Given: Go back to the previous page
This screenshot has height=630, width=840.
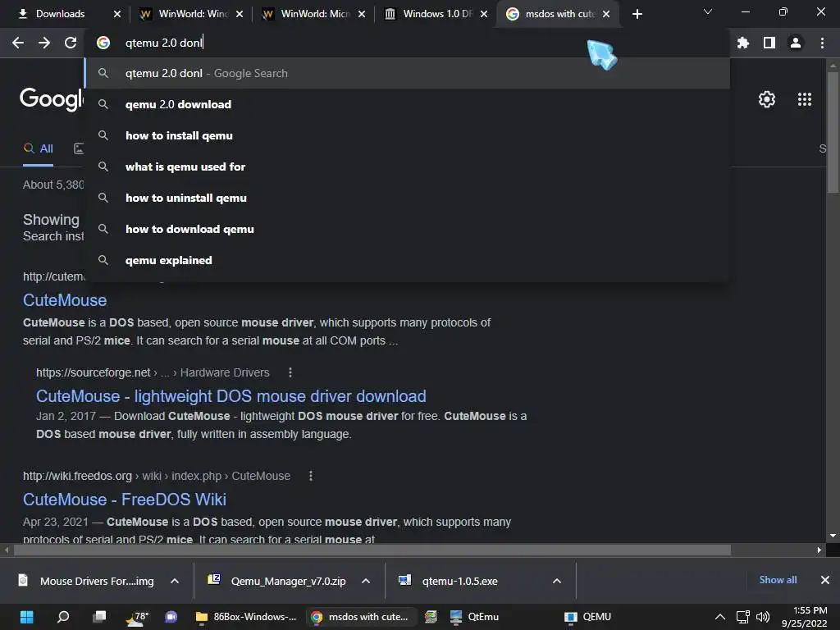Looking at the screenshot, I should click(18, 43).
